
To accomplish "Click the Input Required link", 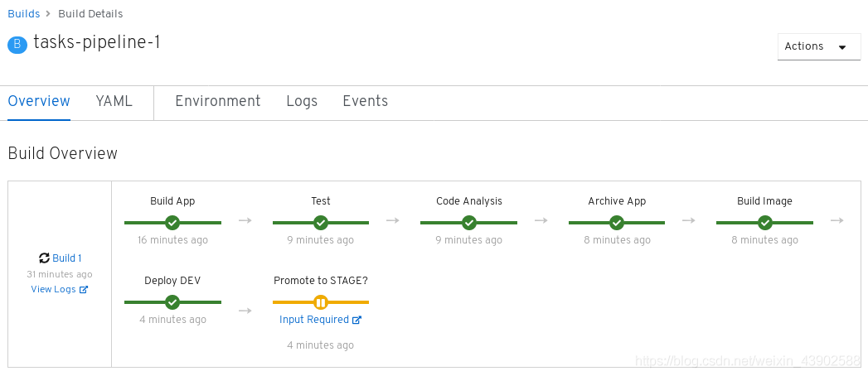I will tap(314, 320).
